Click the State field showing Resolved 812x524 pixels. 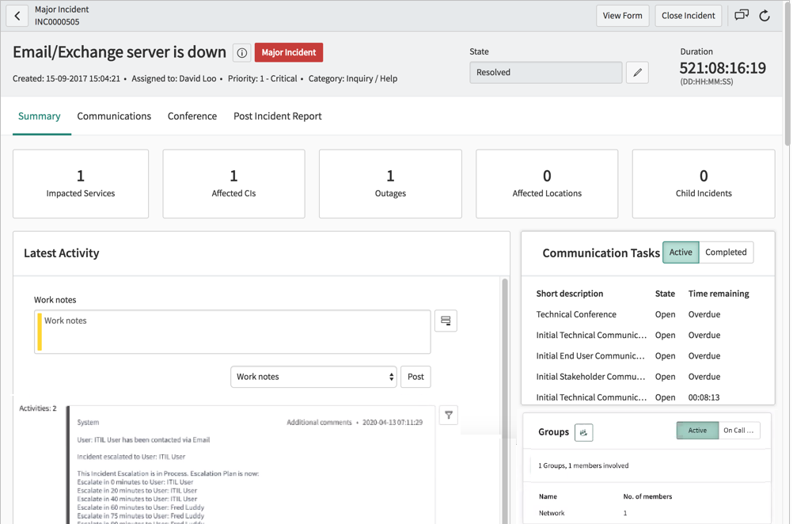[546, 73]
